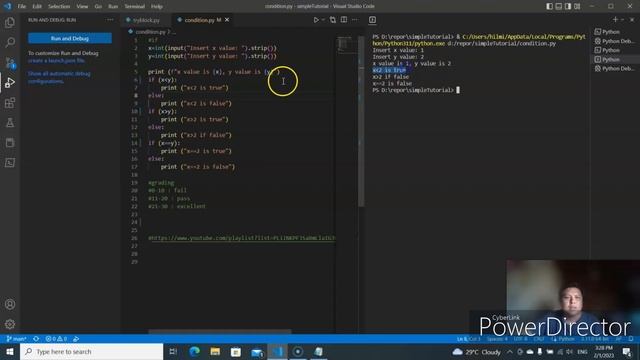Open the Terminal menu

tap(135, 7)
